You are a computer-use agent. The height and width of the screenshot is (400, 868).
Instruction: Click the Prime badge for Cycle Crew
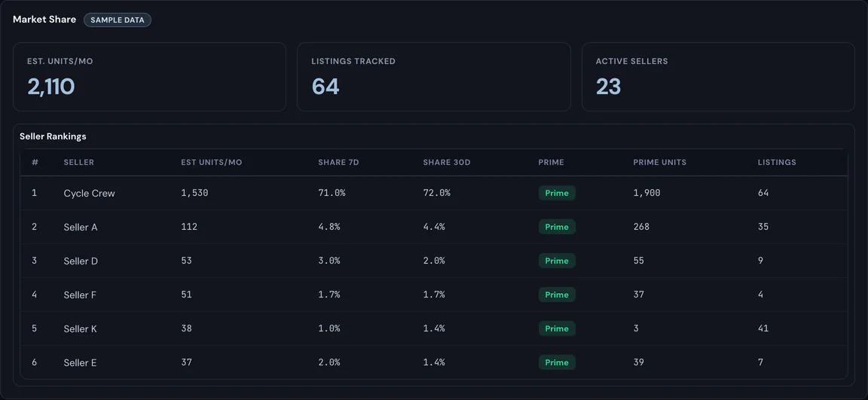(557, 193)
